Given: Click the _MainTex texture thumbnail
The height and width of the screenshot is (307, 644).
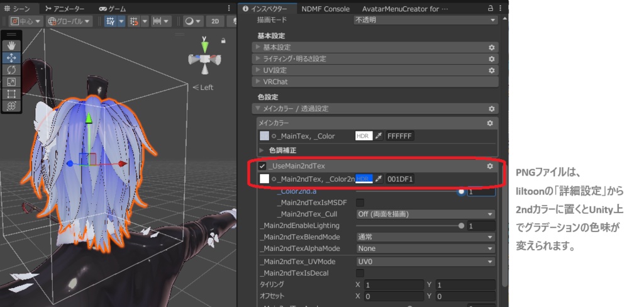Looking at the screenshot, I should (265, 136).
